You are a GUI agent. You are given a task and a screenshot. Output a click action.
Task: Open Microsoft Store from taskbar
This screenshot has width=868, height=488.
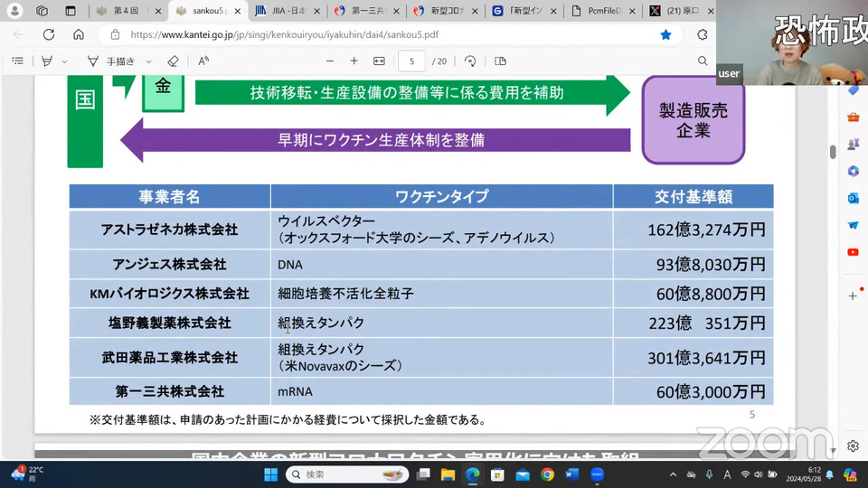pyautogui.click(x=497, y=474)
